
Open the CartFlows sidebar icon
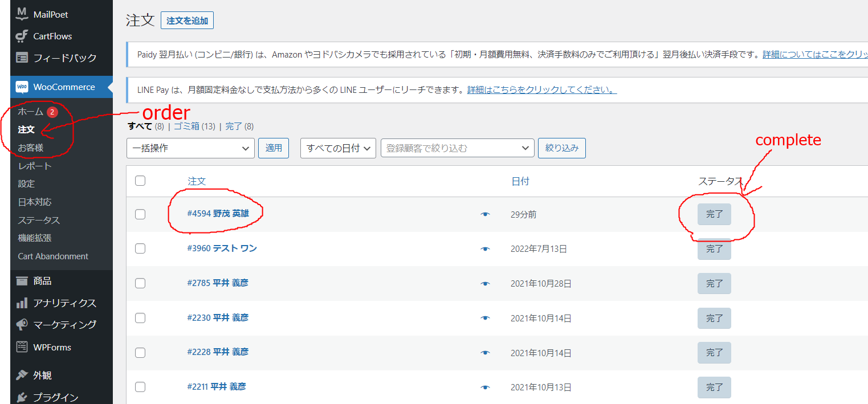[22, 36]
